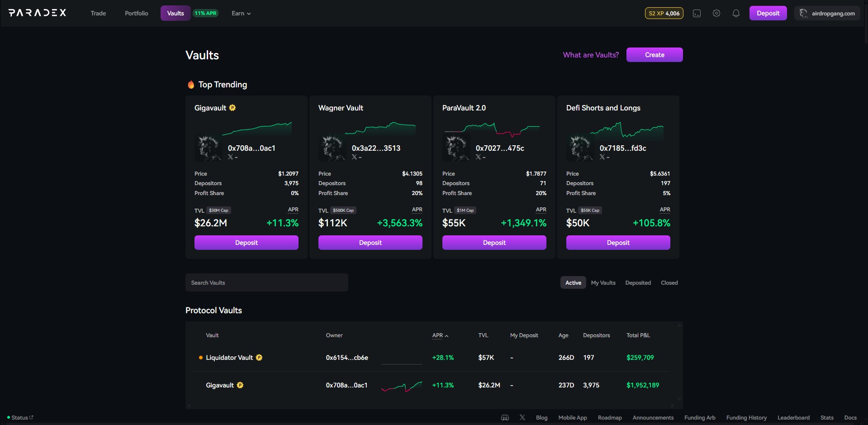Image resolution: width=868 pixels, height=425 pixels.
Task: Click the Wagner Vault owner avatar image
Action: (x=332, y=148)
